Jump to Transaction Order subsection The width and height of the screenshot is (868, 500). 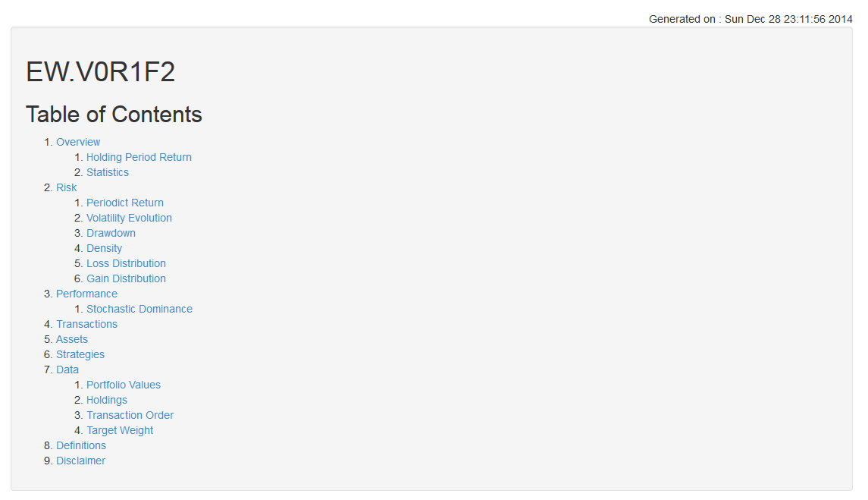[130, 415]
